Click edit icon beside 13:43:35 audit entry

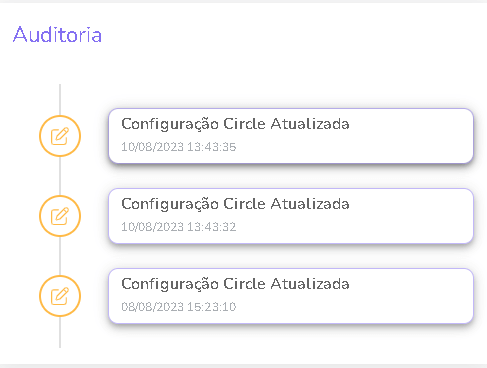click(x=60, y=136)
